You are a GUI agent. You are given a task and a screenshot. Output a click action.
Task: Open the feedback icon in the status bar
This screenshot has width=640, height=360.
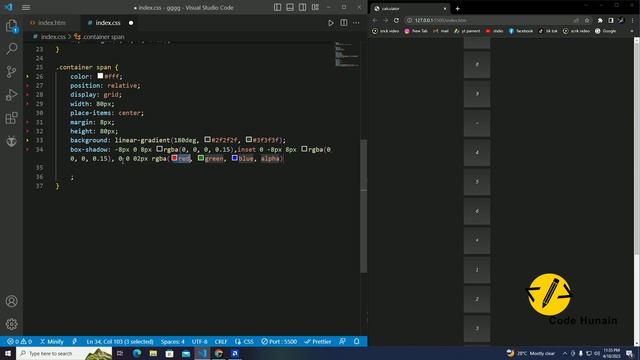[342, 342]
